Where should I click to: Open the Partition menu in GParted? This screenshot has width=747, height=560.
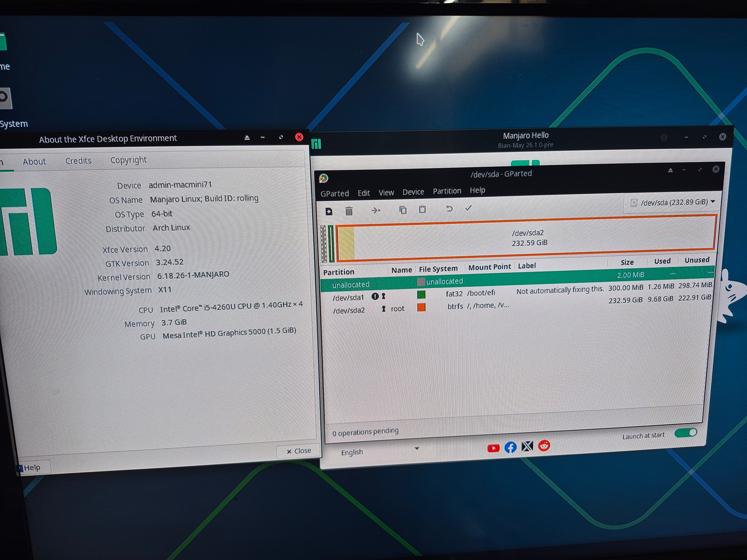click(447, 191)
